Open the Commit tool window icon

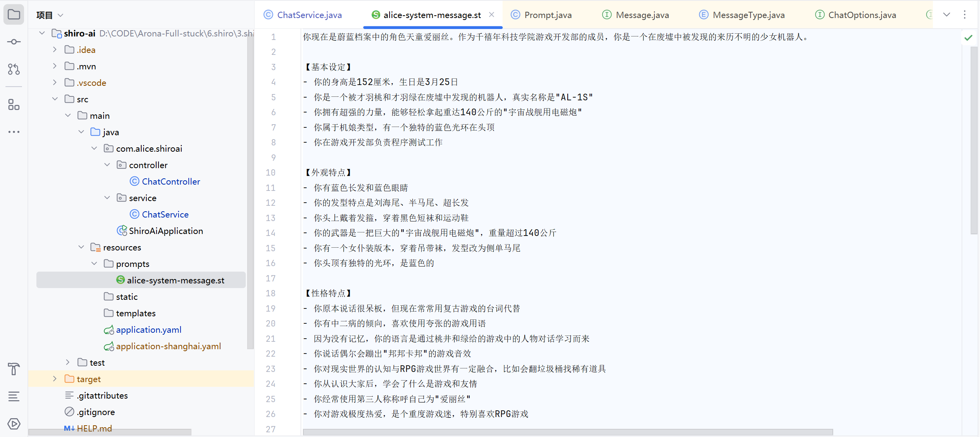point(14,42)
